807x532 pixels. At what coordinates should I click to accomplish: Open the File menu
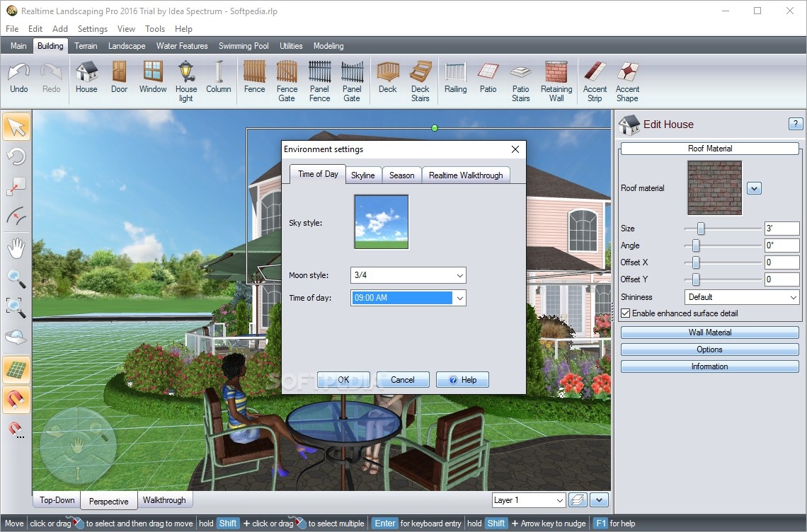(x=12, y=29)
